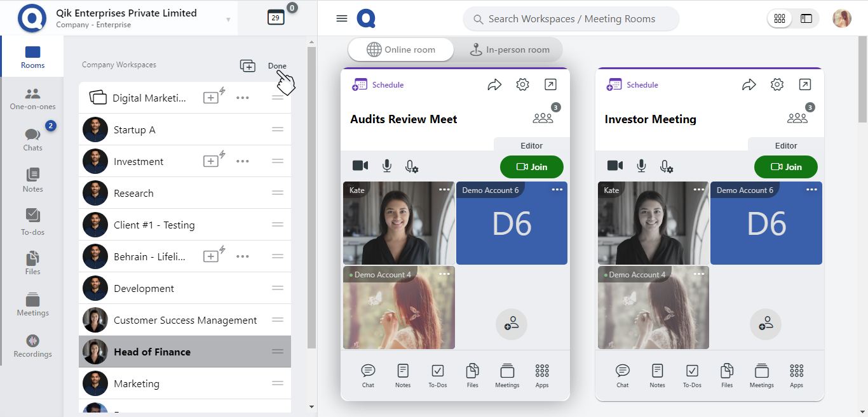868x417 pixels.
Task: Switch to In-person room tab
Action: (x=509, y=50)
